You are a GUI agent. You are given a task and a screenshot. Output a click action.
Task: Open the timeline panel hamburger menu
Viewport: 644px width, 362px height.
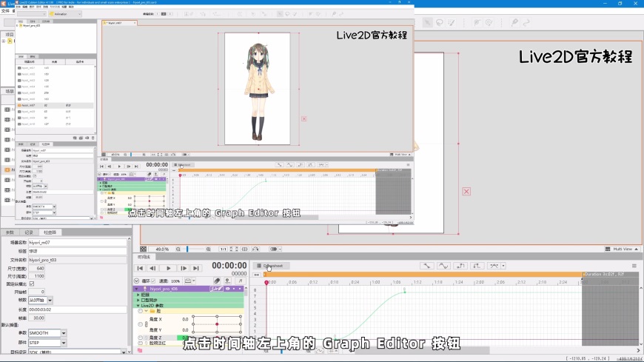click(x=634, y=266)
